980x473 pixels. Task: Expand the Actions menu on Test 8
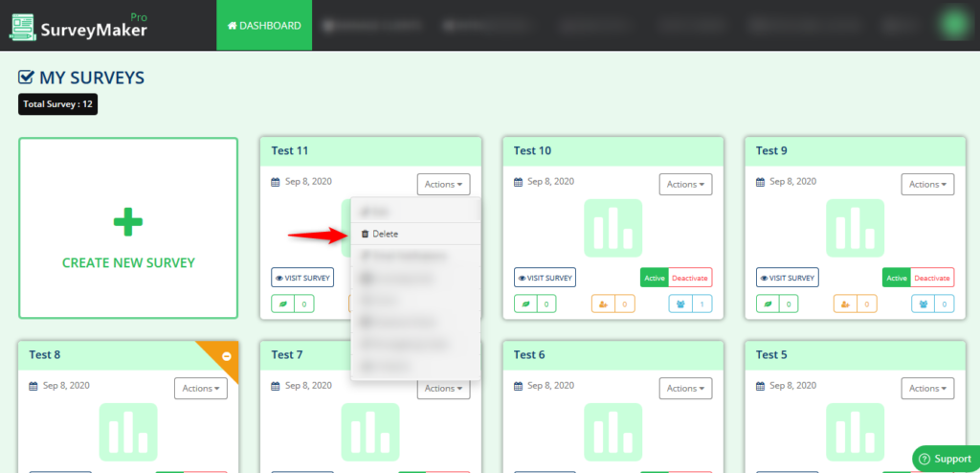201,389
